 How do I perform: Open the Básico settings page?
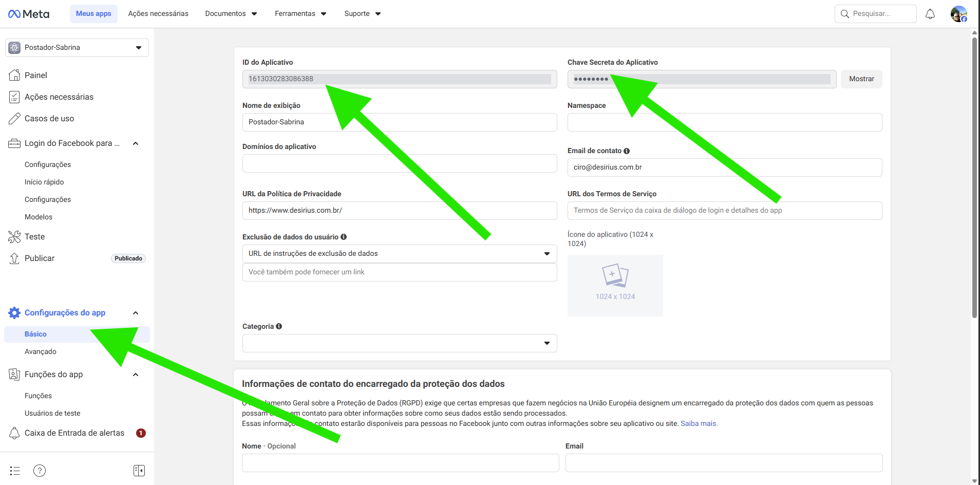point(77,334)
